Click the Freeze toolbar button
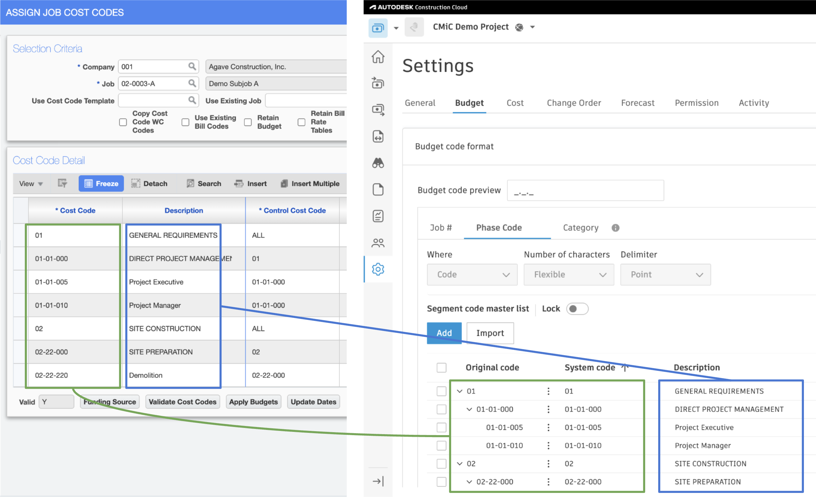This screenshot has height=504, width=816. click(x=101, y=183)
